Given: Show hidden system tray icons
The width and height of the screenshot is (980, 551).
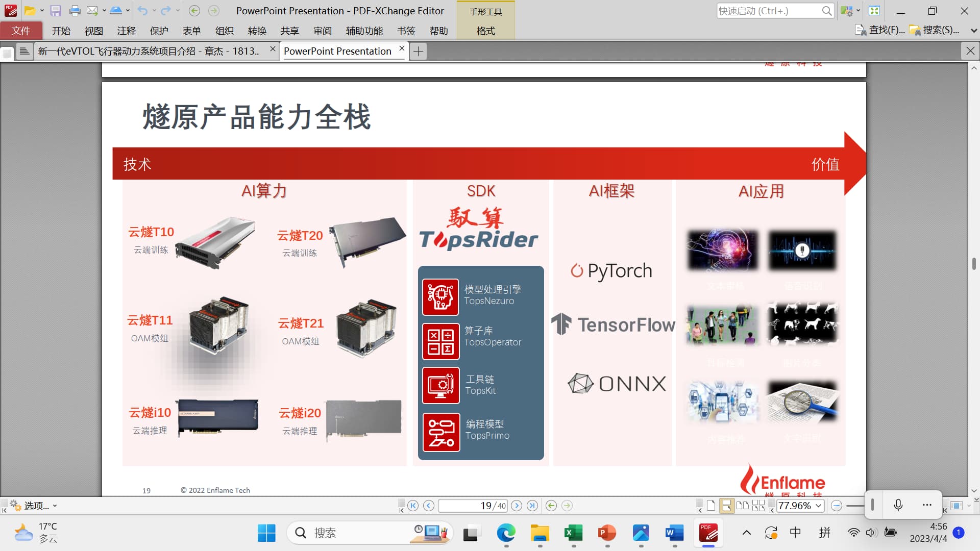Looking at the screenshot, I should [746, 533].
